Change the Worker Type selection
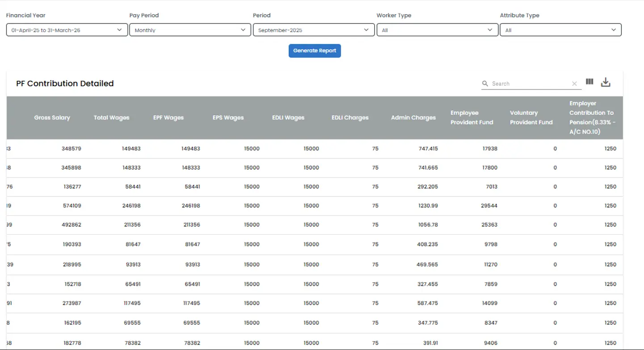The width and height of the screenshot is (644, 350). (x=437, y=29)
